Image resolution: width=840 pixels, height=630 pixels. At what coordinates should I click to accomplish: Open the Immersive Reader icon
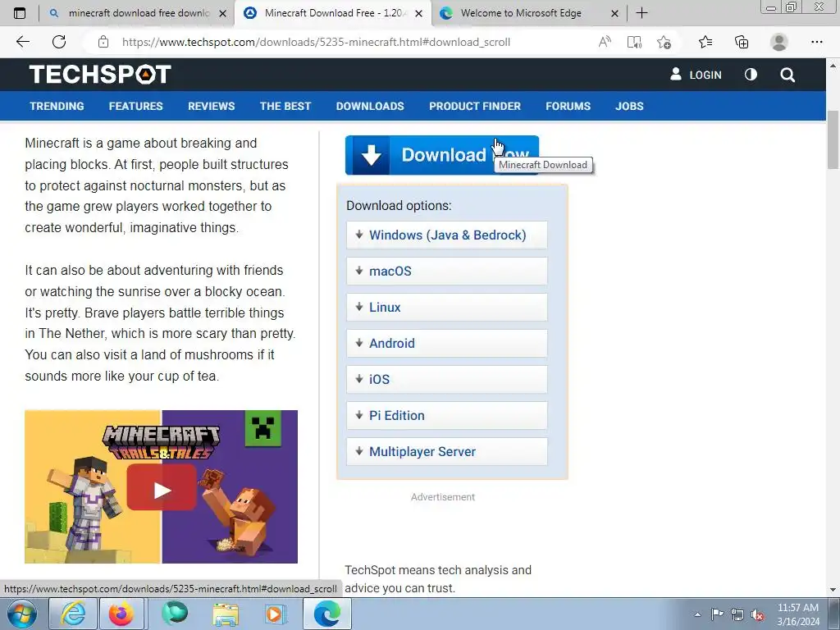(x=634, y=42)
